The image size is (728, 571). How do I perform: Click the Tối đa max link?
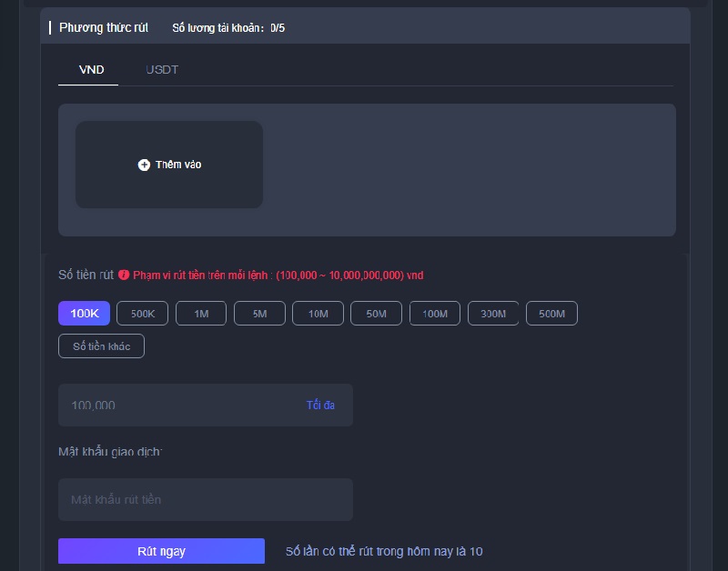pos(320,406)
